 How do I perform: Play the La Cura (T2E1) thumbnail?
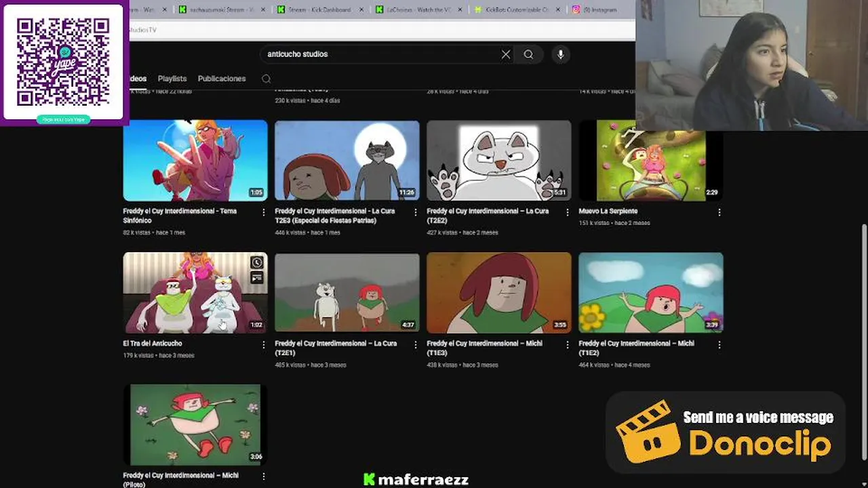coord(347,292)
